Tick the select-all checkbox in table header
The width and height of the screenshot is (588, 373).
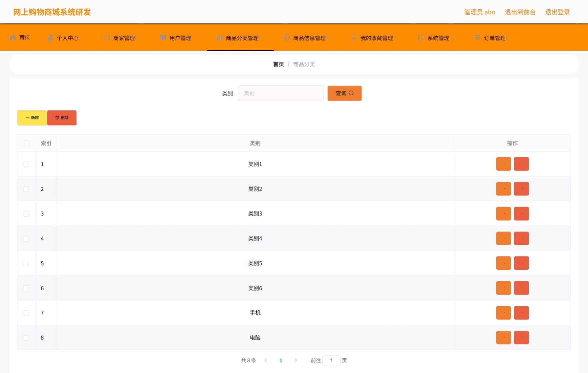(27, 143)
